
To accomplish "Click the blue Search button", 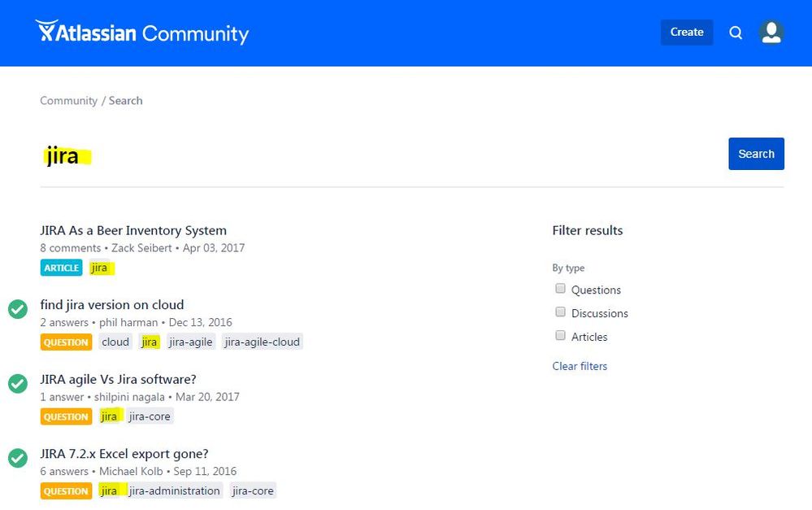I will click(756, 154).
